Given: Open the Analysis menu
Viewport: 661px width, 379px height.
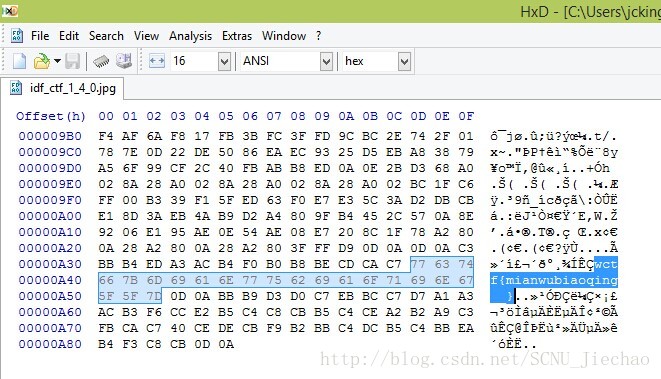Looking at the screenshot, I should [x=191, y=36].
